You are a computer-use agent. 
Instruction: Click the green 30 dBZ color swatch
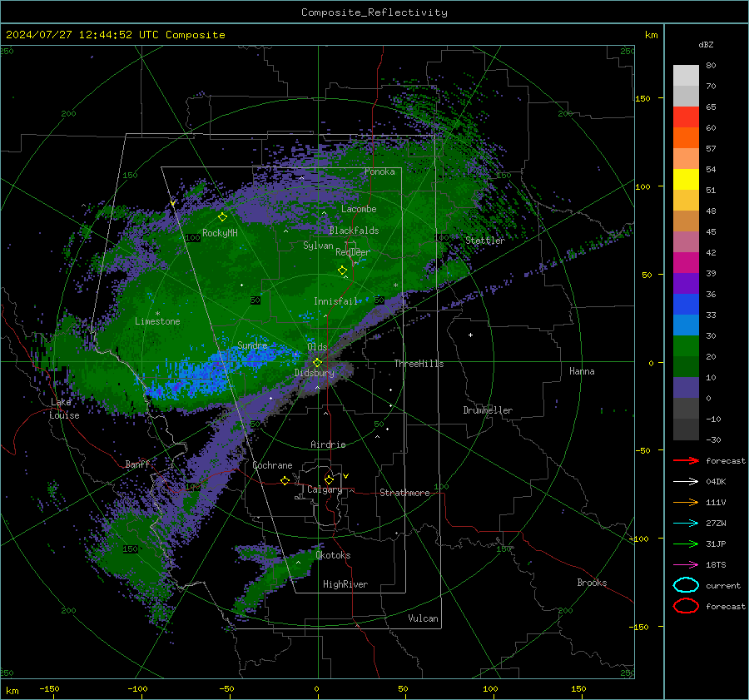pos(686,345)
